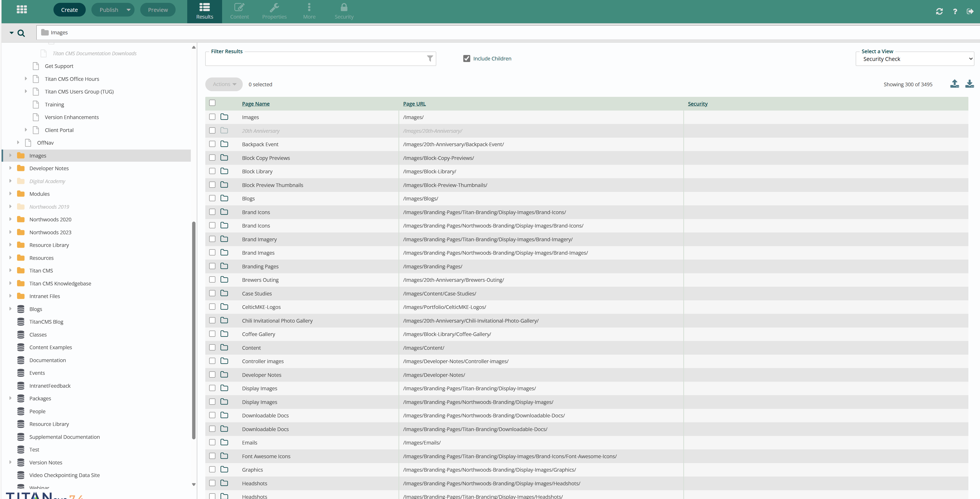Open the Actions dropdown
980x499 pixels.
point(224,84)
